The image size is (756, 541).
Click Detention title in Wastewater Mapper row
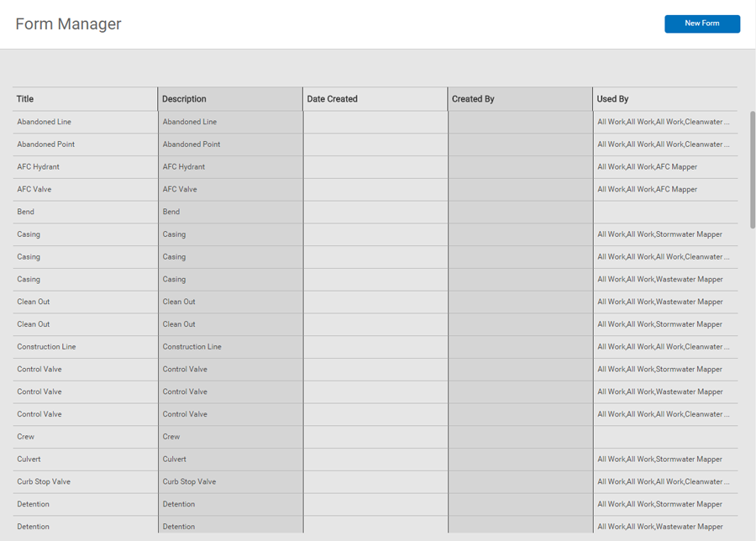[34, 527]
